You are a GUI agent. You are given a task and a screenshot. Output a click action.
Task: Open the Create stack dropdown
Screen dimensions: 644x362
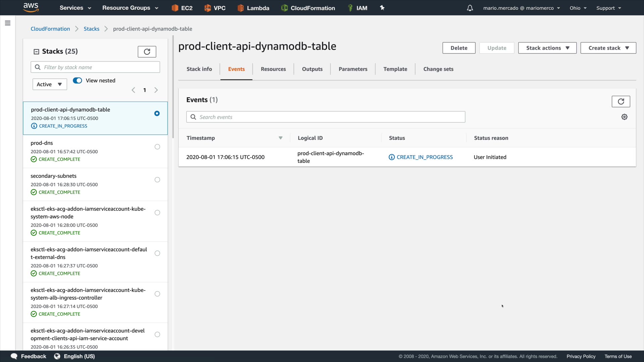pyautogui.click(x=608, y=48)
